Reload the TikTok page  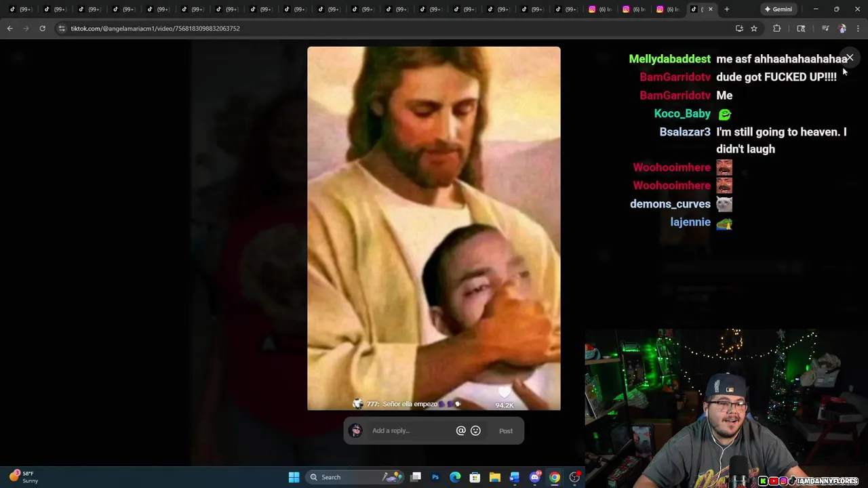click(42, 28)
